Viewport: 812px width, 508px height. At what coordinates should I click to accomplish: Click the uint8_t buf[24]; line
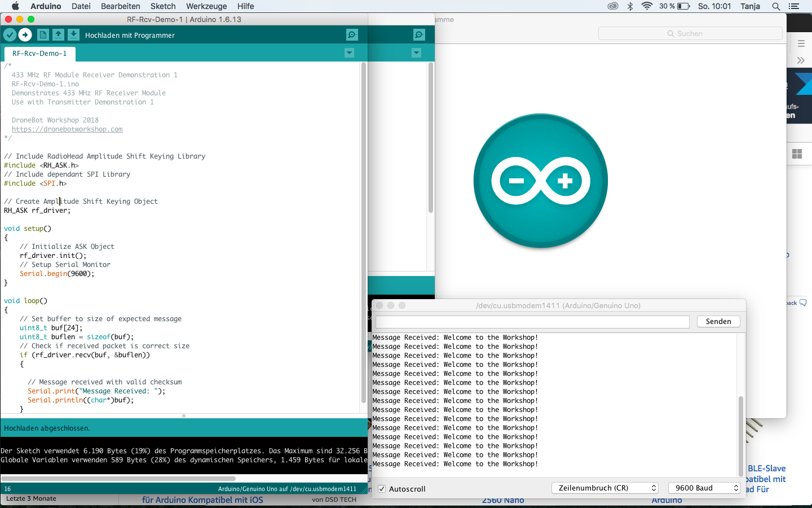click(51, 328)
